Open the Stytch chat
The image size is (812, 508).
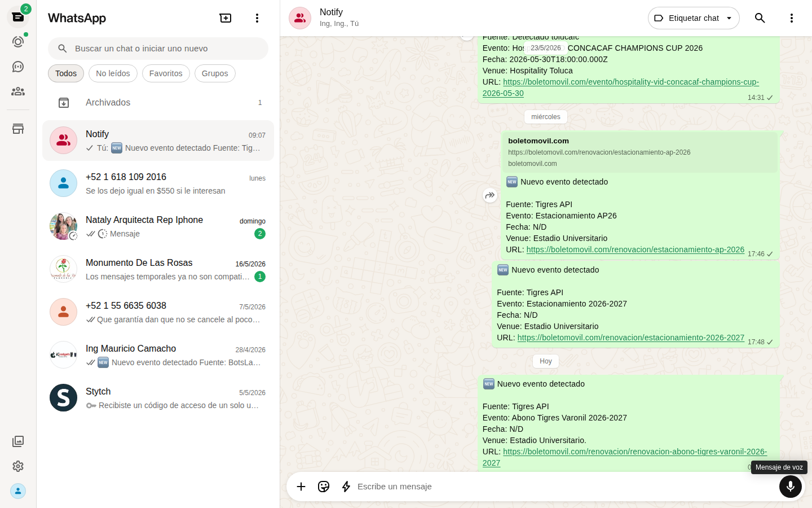coord(158,398)
